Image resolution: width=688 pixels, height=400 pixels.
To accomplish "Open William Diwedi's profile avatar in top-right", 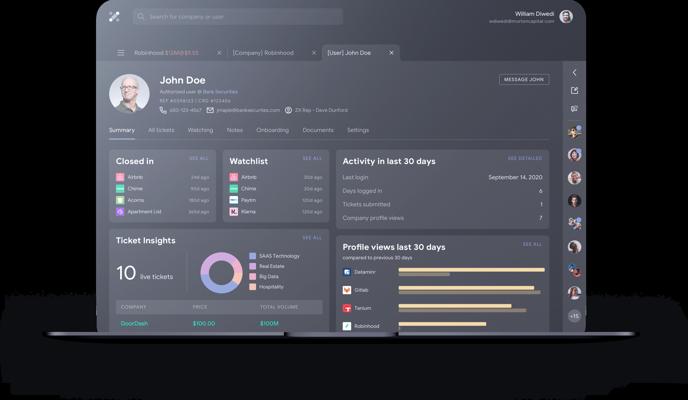I will 566,17.
